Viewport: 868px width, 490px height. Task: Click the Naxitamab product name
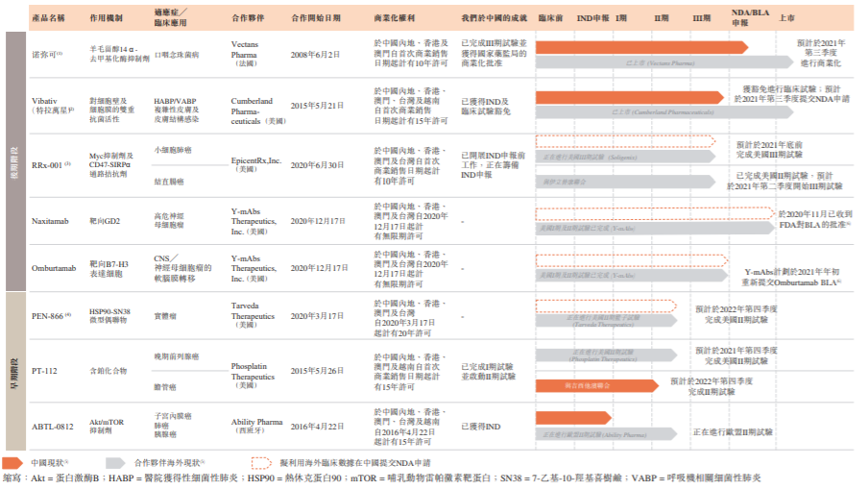(50, 221)
